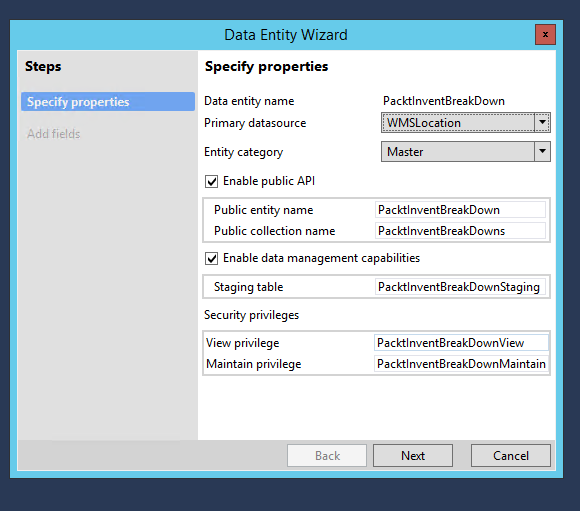Screen dimensions: 580x511
Task: Focus the Staging table field
Action: pos(460,287)
